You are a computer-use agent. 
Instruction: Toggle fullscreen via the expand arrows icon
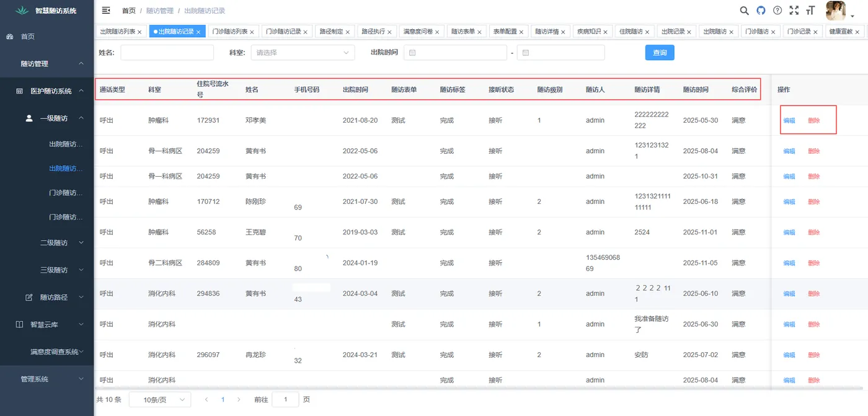pyautogui.click(x=794, y=10)
